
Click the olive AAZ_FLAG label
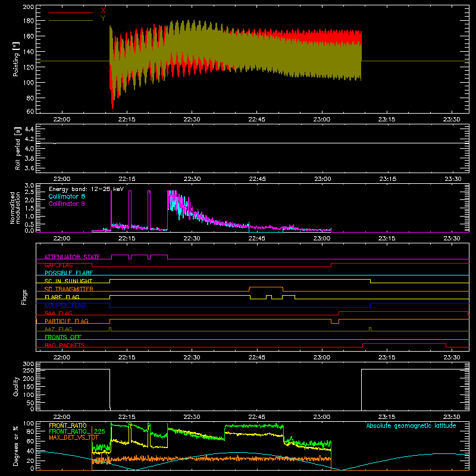[58, 329]
